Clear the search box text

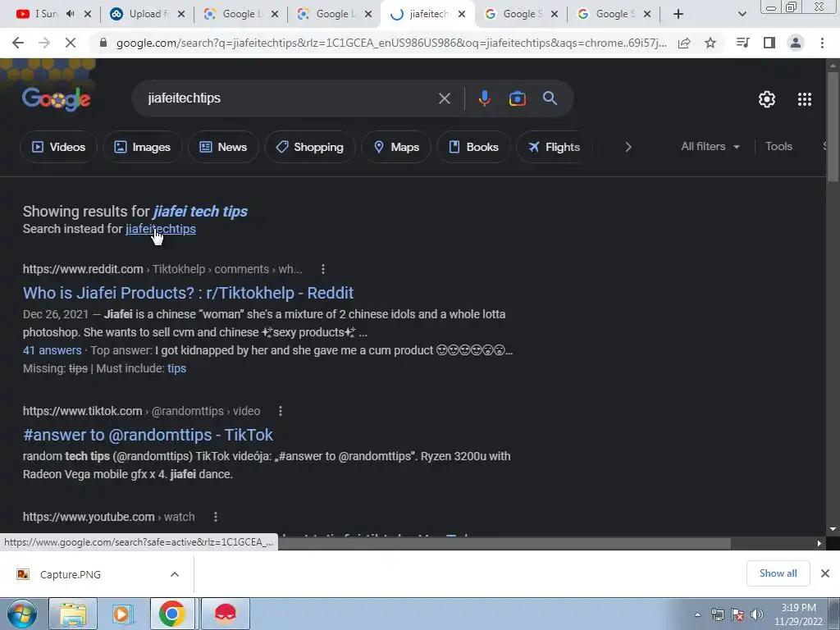click(444, 98)
